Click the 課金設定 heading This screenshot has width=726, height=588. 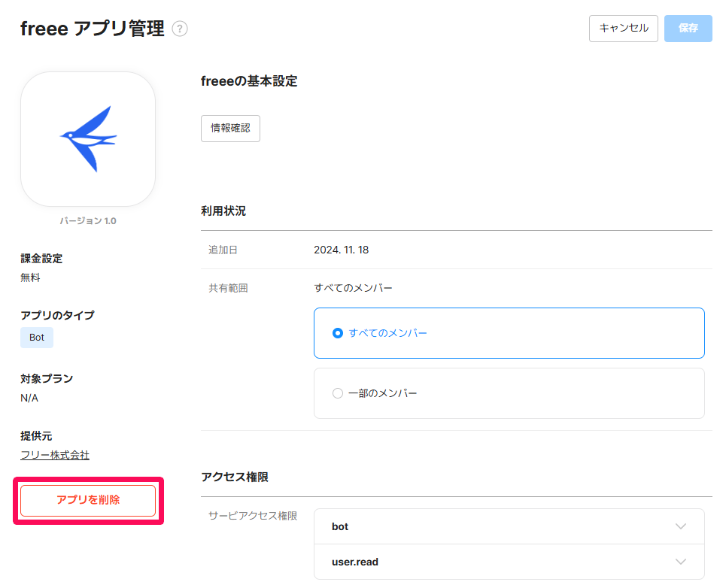click(41, 259)
